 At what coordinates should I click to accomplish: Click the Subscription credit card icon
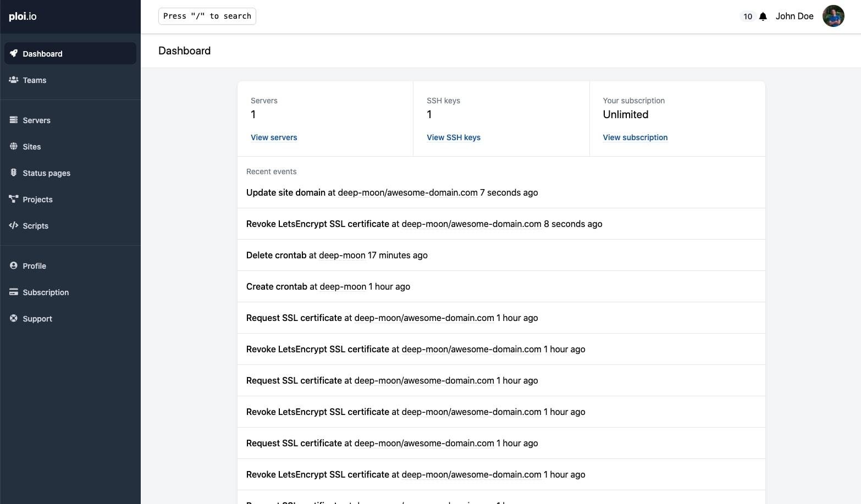point(14,292)
